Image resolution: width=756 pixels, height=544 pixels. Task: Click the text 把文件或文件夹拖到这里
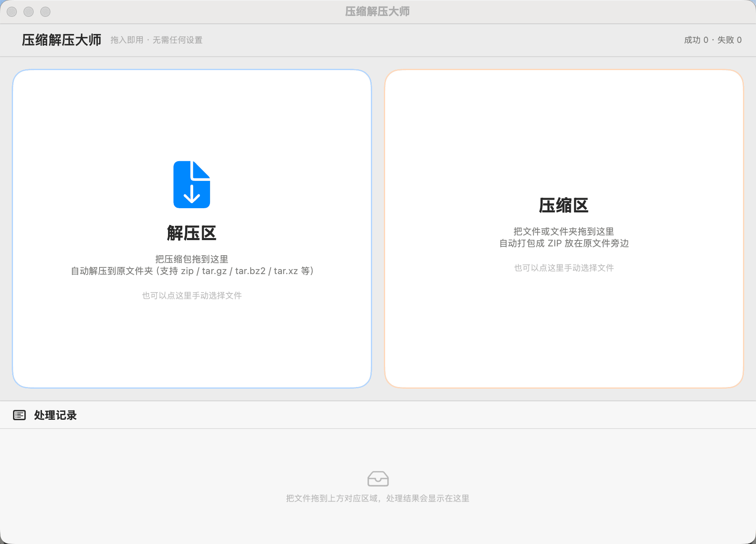click(x=564, y=231)
